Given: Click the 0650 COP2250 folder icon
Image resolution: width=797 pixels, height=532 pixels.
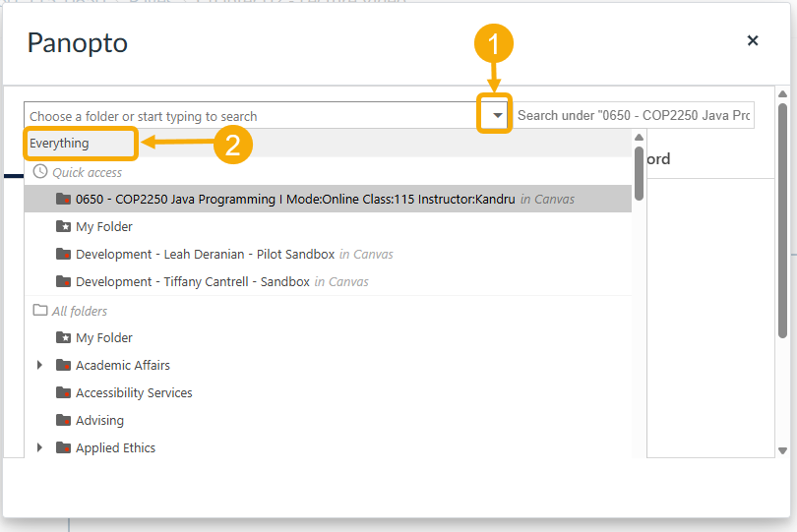Looking at the screenshot, I should tap(64, 199).
